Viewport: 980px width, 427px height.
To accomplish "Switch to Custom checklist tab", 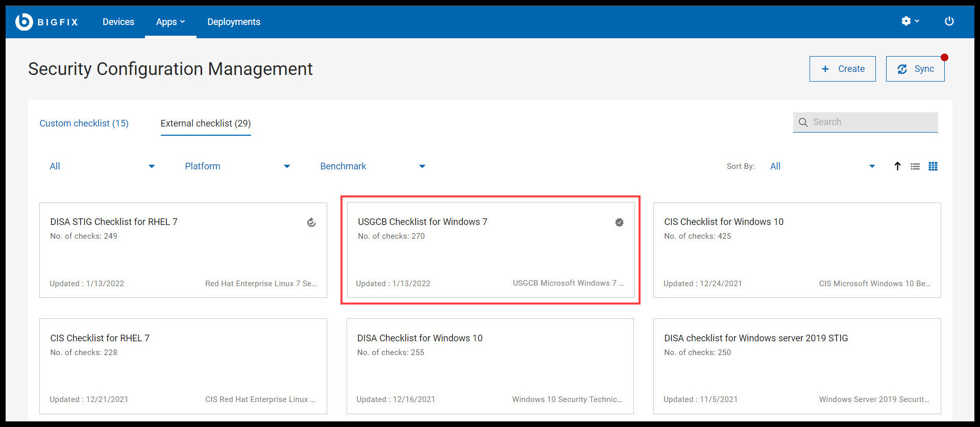I will (x=84, y=123).
